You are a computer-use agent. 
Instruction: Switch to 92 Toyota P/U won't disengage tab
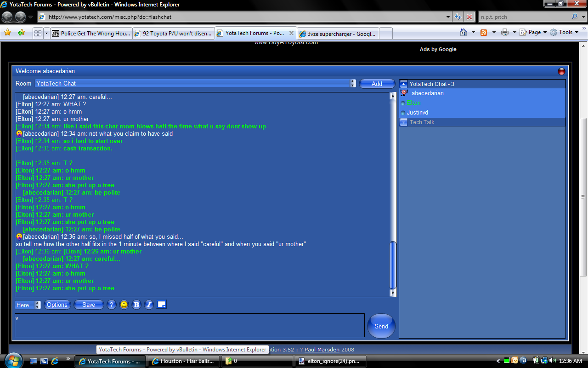[173, 33]
